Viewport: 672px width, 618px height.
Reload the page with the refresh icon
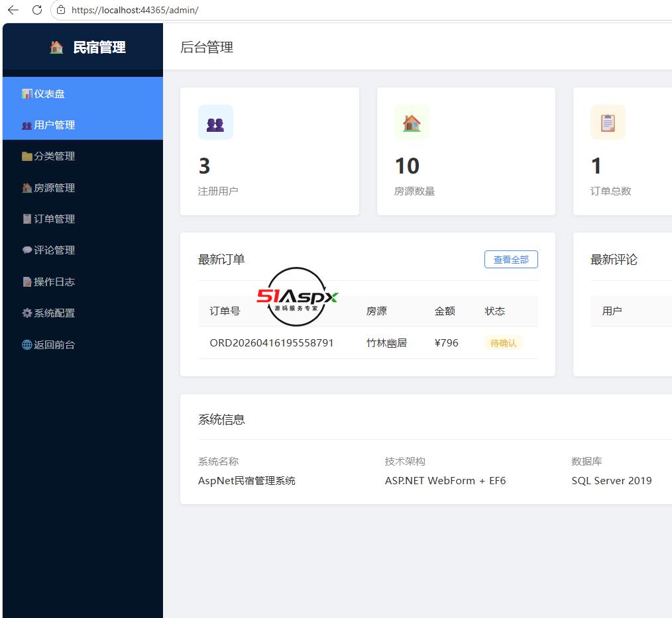click(37, 10)
